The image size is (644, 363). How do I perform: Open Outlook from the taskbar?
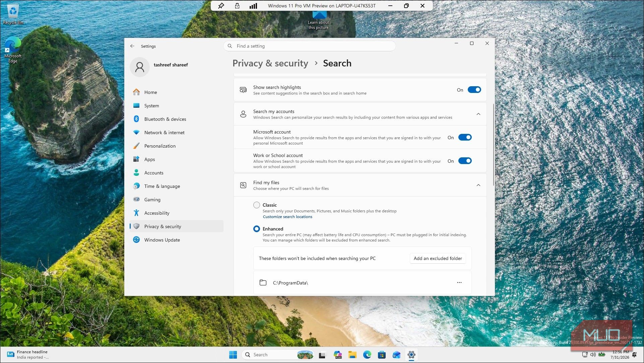(x=397, y=355)
